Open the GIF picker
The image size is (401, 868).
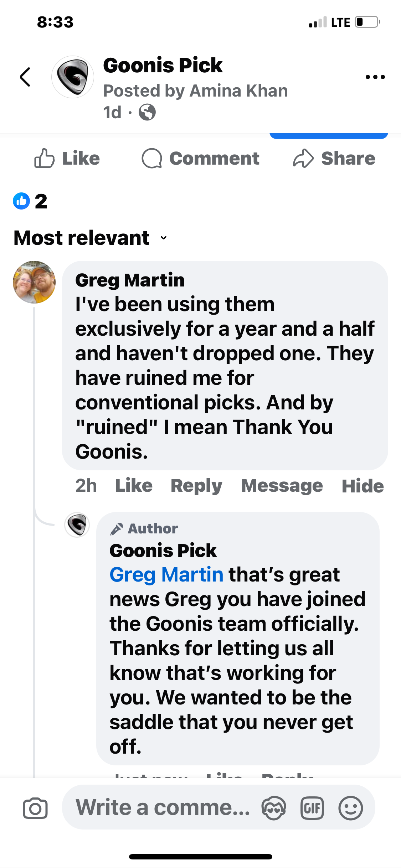tap(312, 808)
